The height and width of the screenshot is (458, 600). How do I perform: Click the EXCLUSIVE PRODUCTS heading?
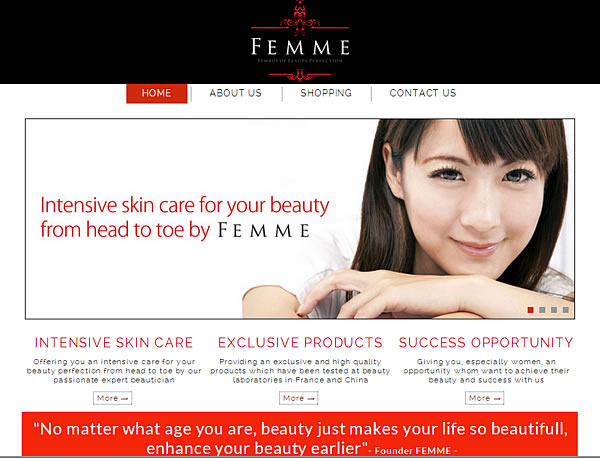click(x=300, y=342)
